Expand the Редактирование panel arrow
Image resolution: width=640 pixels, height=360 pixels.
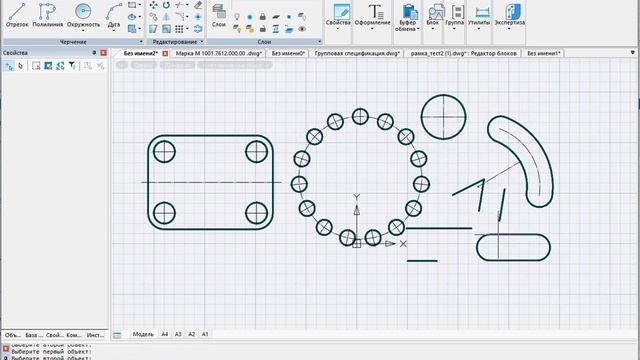tap(202, 42)
